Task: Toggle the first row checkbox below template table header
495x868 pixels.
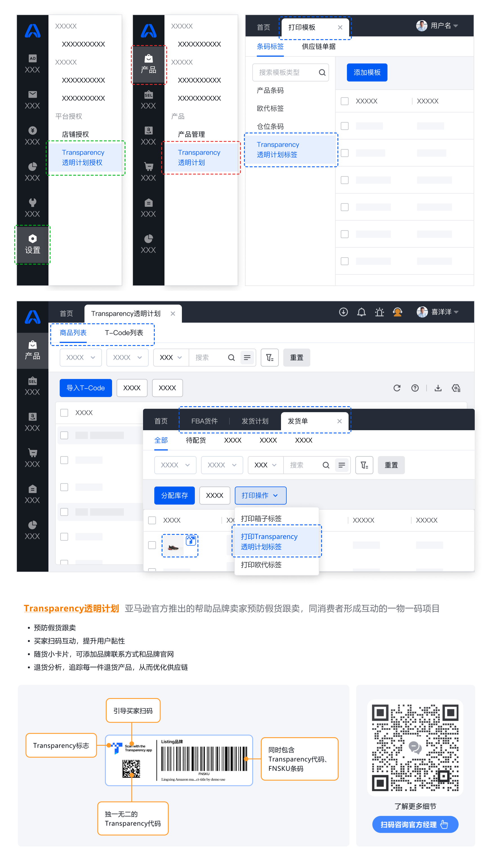Action: point(344,126)
